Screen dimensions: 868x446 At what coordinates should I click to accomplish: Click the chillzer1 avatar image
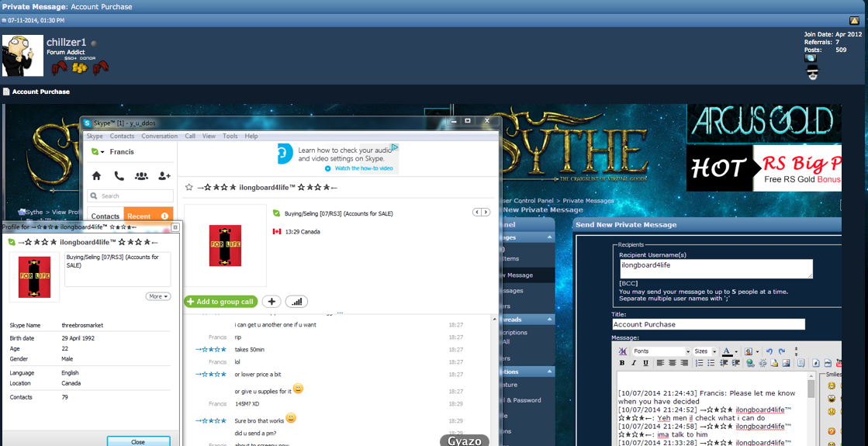pyautogui.click(x=22, y=55)
